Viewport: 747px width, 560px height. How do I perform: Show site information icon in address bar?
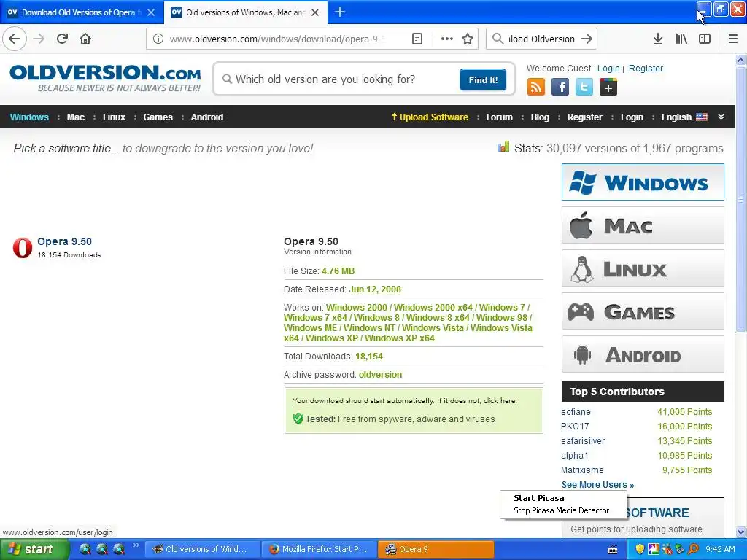(x=158, y=39)
